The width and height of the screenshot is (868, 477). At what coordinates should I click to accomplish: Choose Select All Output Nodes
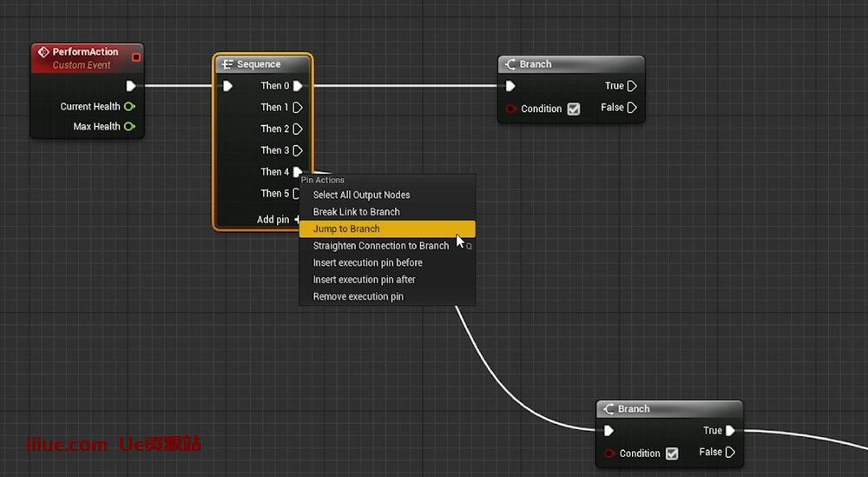tap(387, 195)
